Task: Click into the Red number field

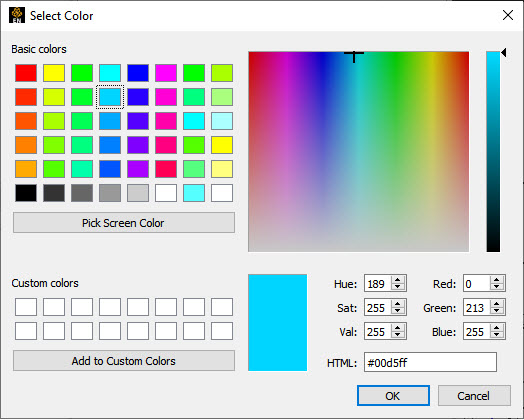Action: 477,284
